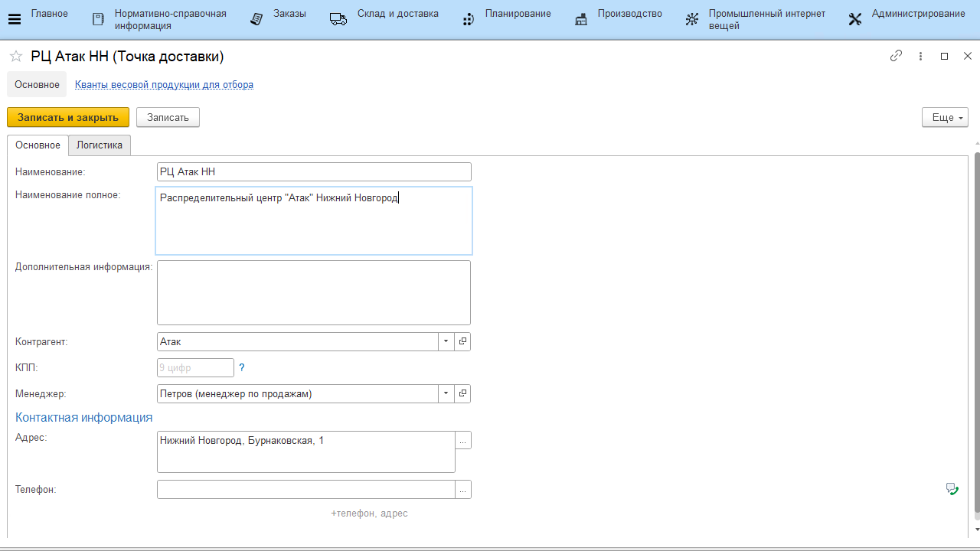The width and height of the screenshot is (980, 551).
Task: Add this form to favorites star
Action: [x=15, y=57]
